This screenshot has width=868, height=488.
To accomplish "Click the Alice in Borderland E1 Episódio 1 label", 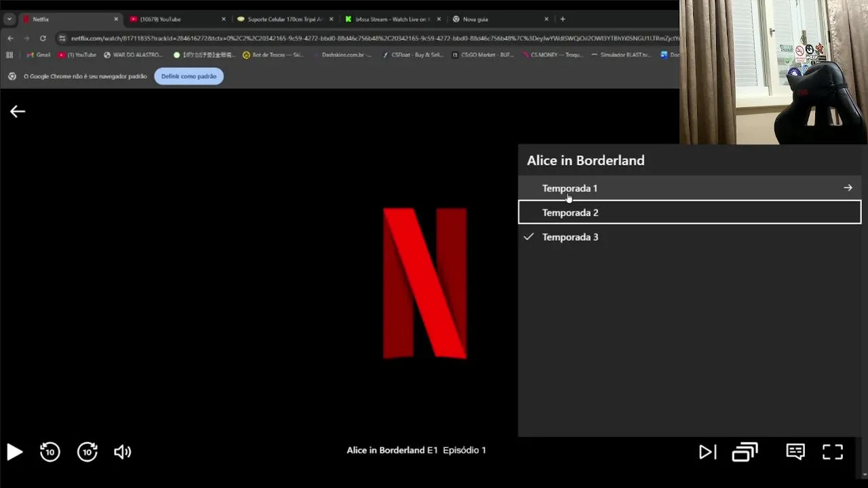I will pyautogui.click(x=416, y=450).
